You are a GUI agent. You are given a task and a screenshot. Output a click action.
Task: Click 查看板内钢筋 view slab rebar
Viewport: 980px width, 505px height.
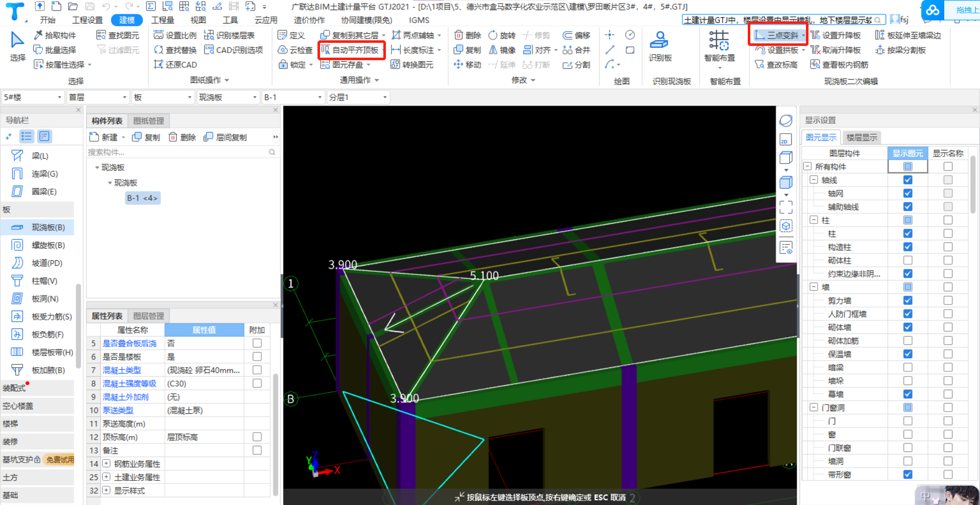839,65
